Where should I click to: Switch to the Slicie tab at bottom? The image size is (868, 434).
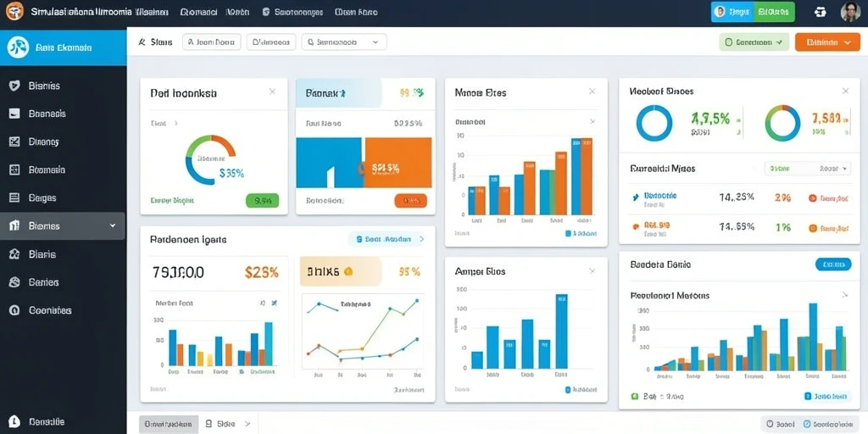point(227,424)
